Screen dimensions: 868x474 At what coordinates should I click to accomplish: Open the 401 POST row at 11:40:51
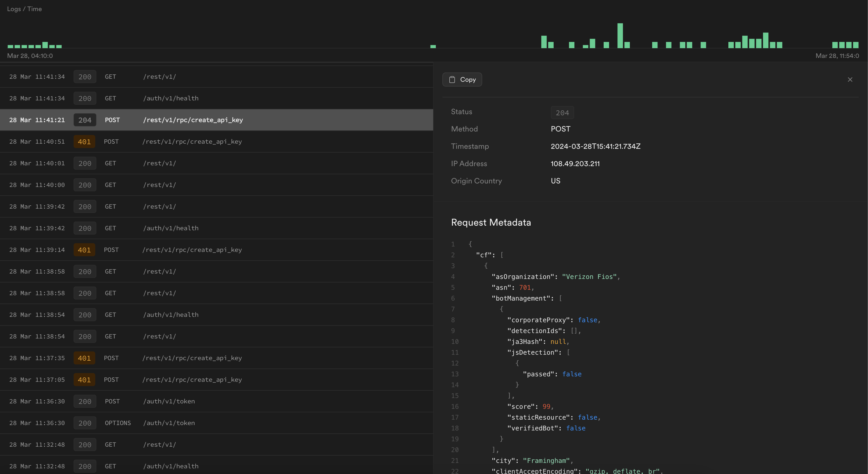pos(216,141)
